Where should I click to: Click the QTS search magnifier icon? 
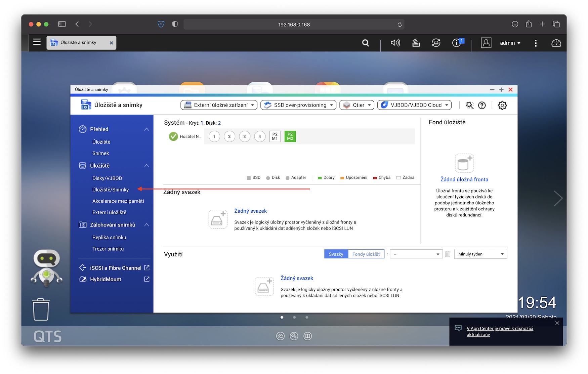point(365,43)
